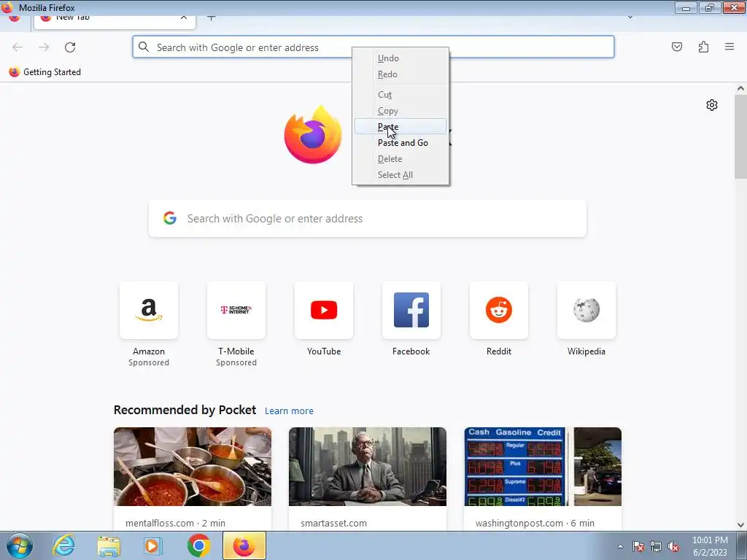The image size is (747, 560).
Task: Select Paste and Go menu entry
Action: (x=400, y=143)
